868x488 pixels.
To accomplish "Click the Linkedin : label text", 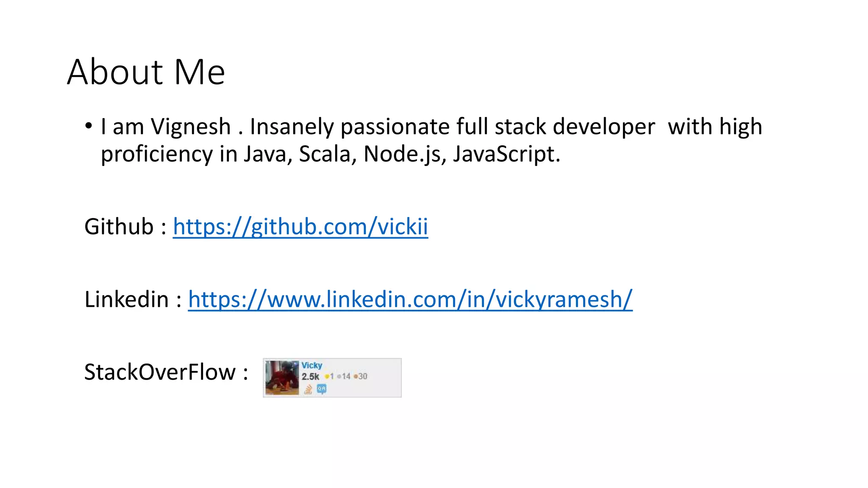I will pos(133,299).
